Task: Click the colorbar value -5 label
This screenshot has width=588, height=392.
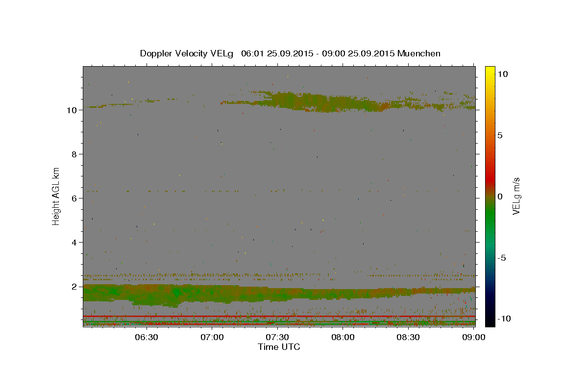Action: tap(502, 258)
